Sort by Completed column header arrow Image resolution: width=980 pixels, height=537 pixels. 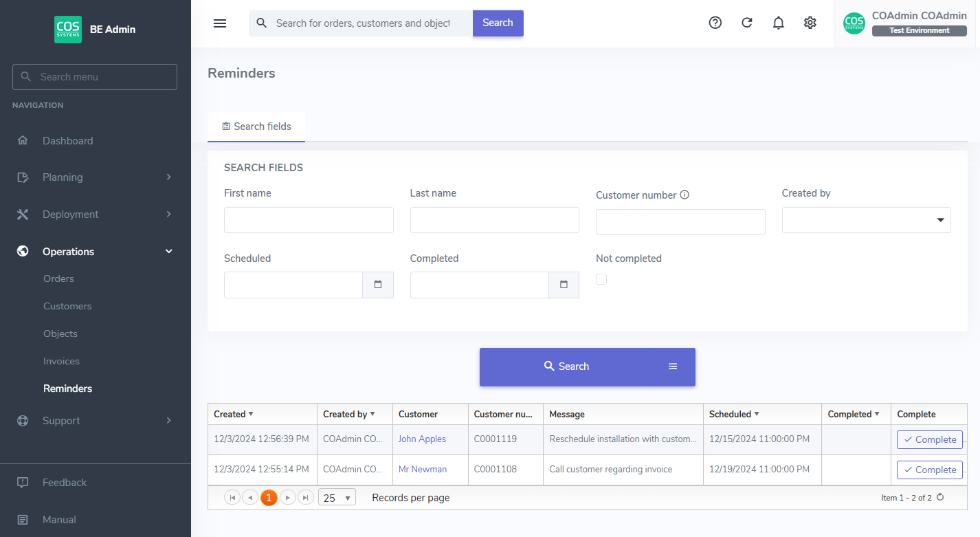[877, 414]
